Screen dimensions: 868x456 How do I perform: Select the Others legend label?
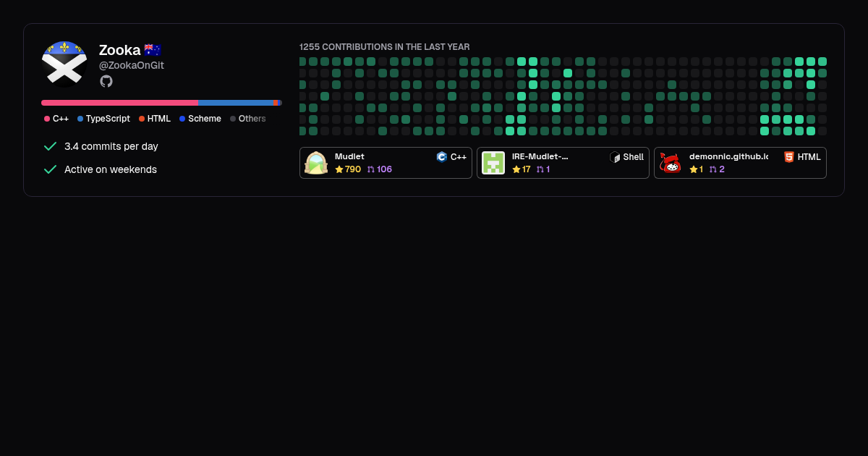pos(252,119)
